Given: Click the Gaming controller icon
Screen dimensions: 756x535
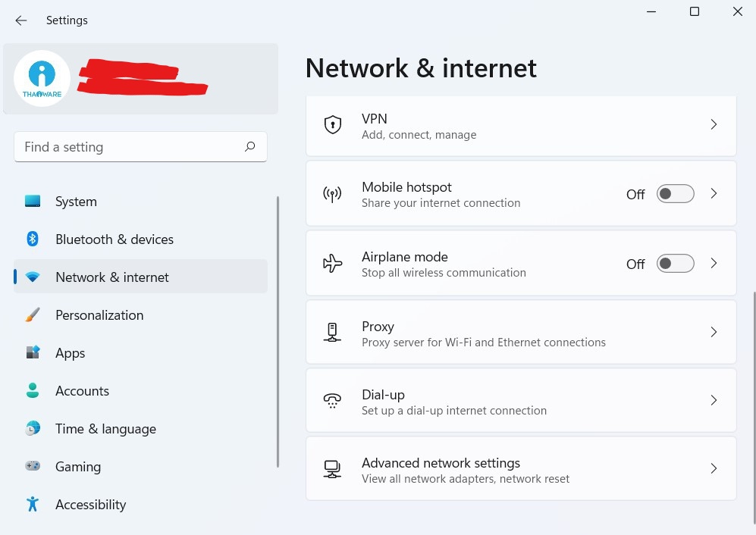Looking at the screenshot, I should [33, 467].
